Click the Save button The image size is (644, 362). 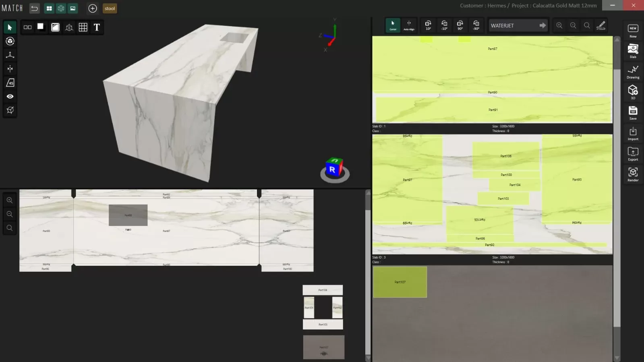pyautogui.click(x=633, y=113)
